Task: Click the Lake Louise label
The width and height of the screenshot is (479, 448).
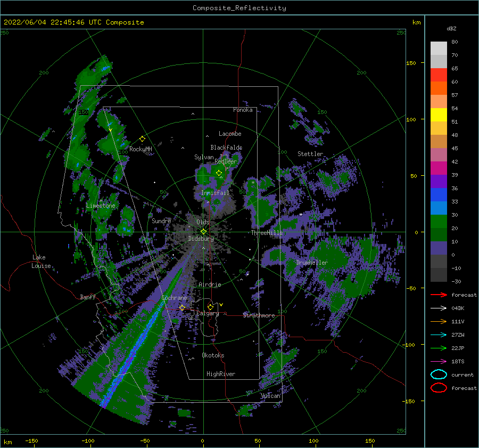Action: click(x=42, y=262)
